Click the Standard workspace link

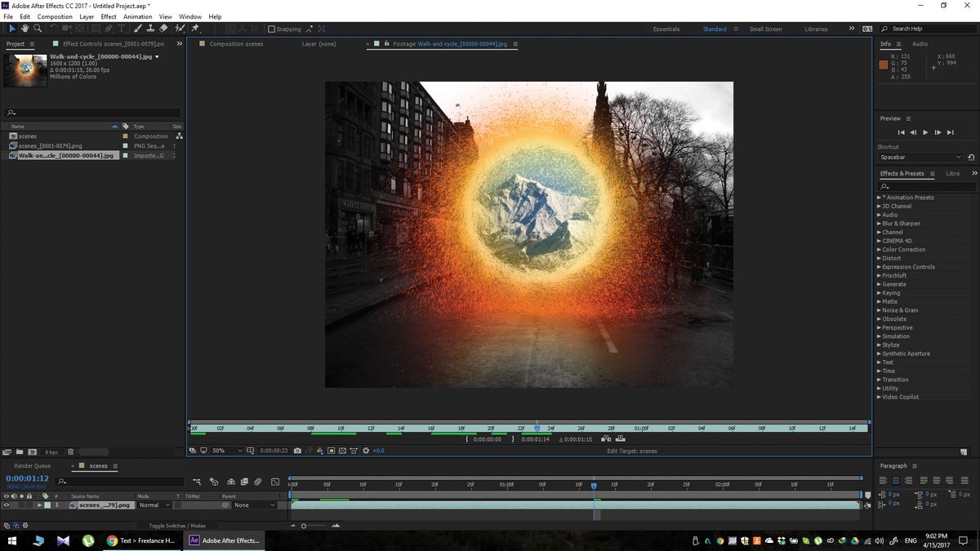(x=714, y=29)
